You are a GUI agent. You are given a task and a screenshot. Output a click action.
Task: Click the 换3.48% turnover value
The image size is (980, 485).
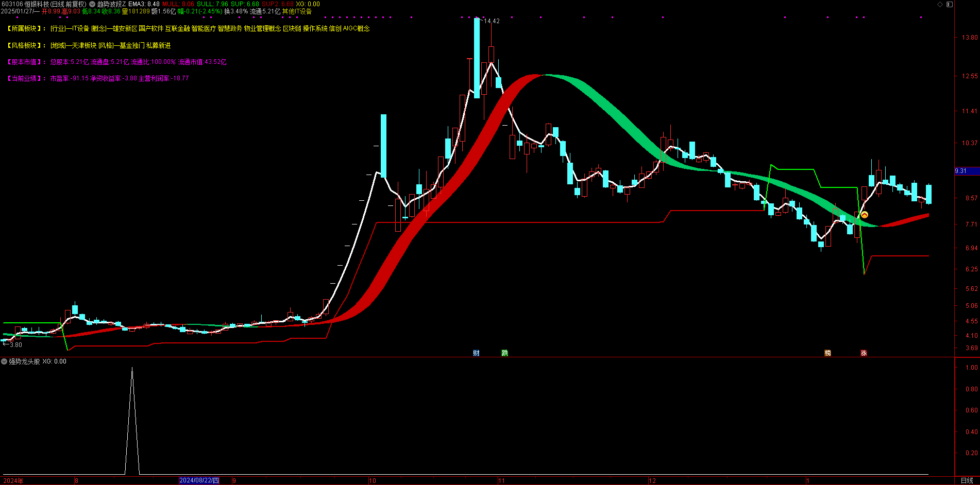click(236, 11)
